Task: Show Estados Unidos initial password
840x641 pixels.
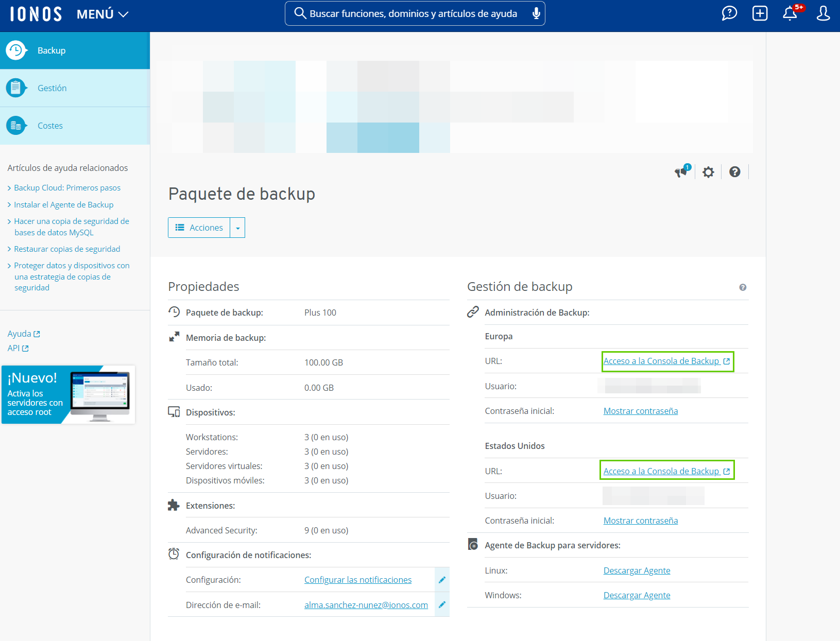Action: 641,521
